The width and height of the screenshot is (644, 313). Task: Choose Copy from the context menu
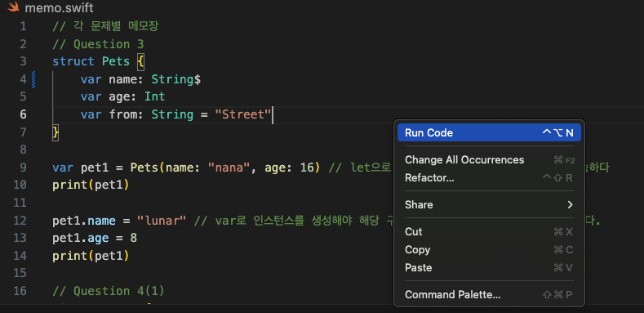click(x=489, y=249)
